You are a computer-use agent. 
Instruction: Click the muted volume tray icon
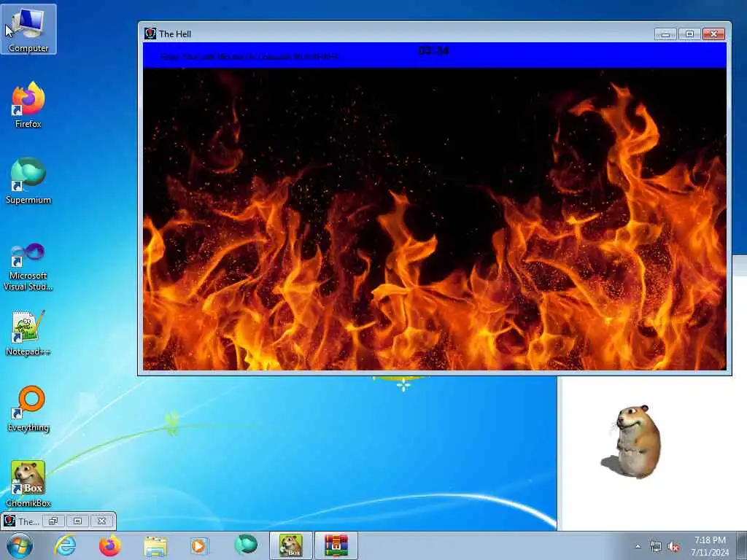pyautogui.click(x=673, y=547)
